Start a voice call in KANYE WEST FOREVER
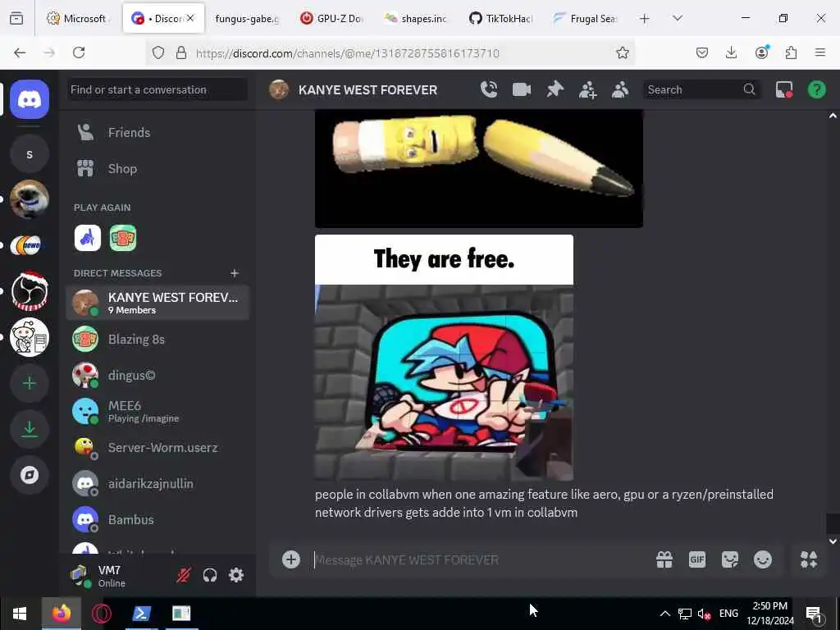840x630 pixels. pyautogui.click(x=489, y=89)
